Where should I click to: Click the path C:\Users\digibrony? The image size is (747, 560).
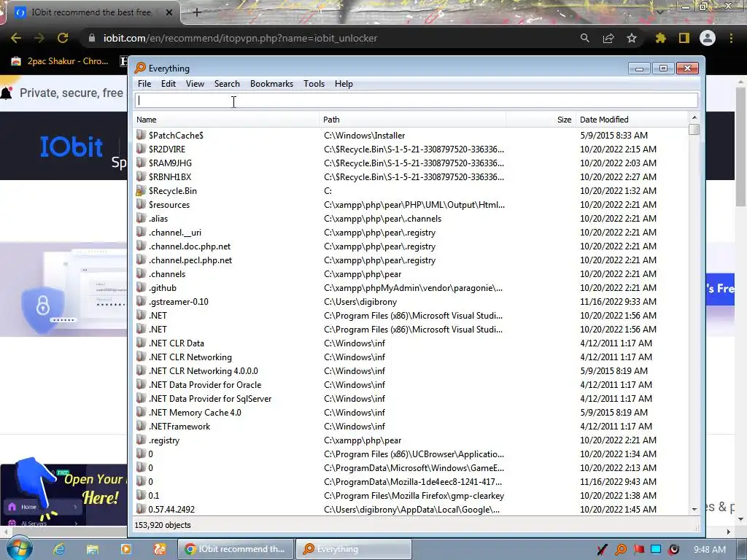pos(360,301)
